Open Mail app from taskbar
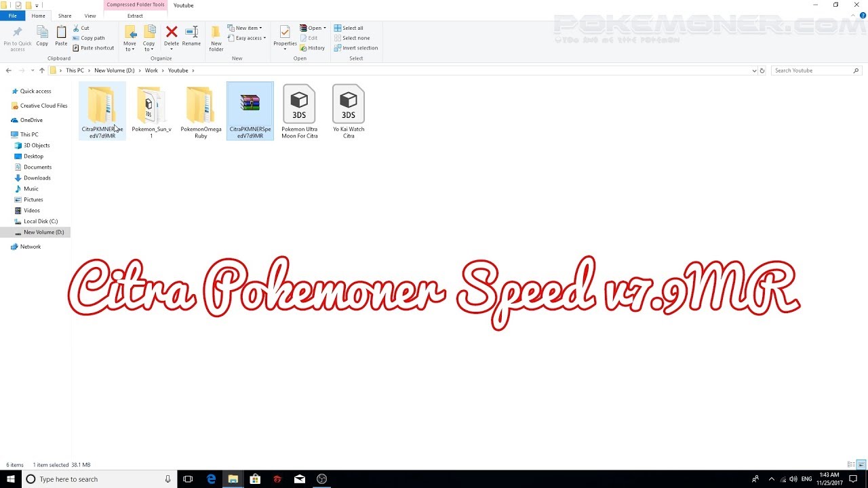Image resolution: width=868 pixels, height=488 pixels. 300,479
